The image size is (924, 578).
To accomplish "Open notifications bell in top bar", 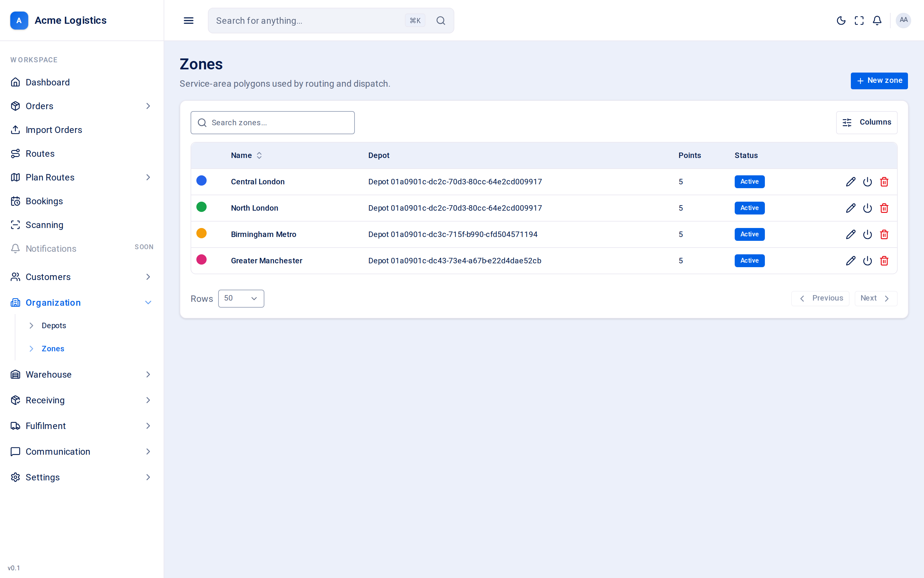I will click(x=877, y=21).
